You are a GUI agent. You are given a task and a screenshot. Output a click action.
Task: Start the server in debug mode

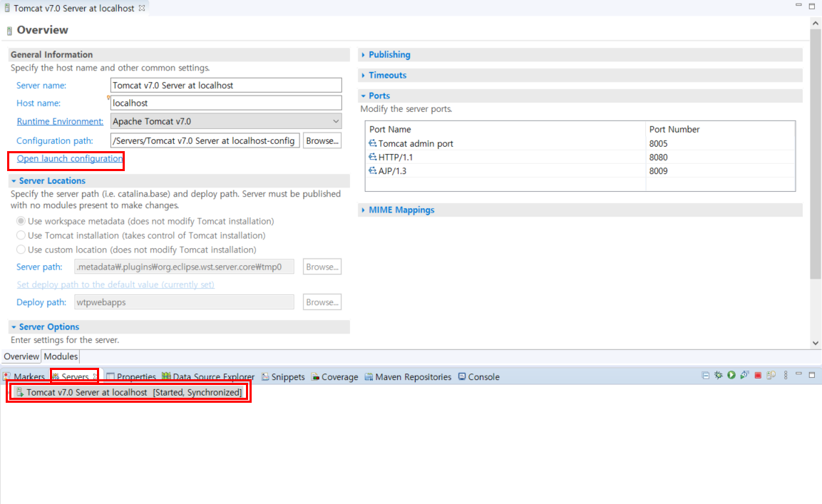(718, 376)
